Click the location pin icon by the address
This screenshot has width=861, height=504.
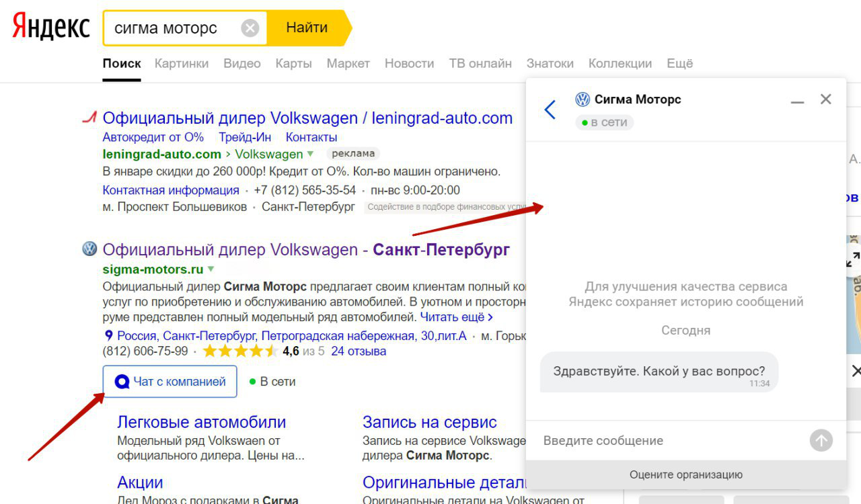coord(108,335)
